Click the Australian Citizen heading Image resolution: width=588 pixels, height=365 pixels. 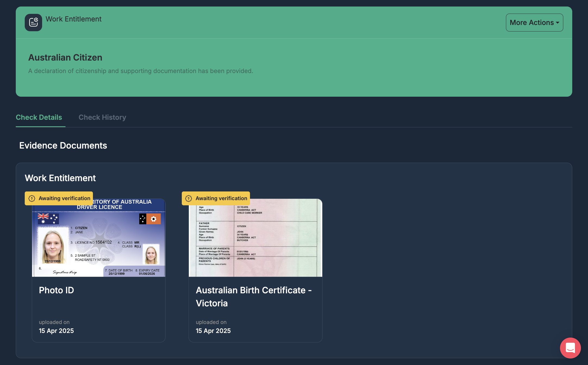[x=65, y=58]
